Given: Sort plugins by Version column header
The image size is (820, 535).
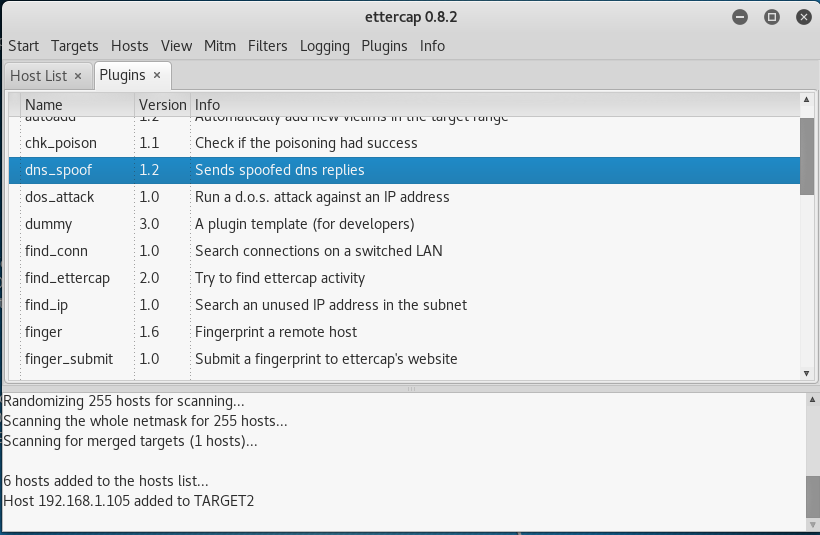Looking at the screenshot, I should (162, 104).
